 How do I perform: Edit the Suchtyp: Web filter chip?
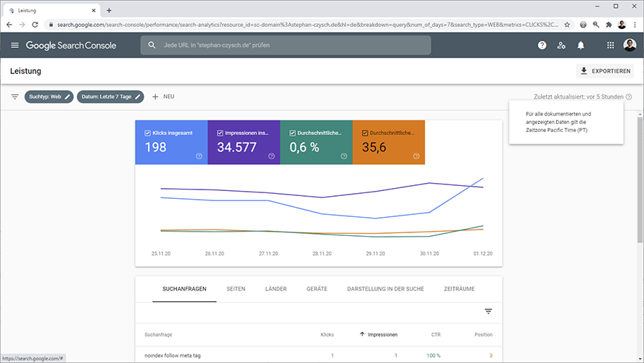coord(49,97)
